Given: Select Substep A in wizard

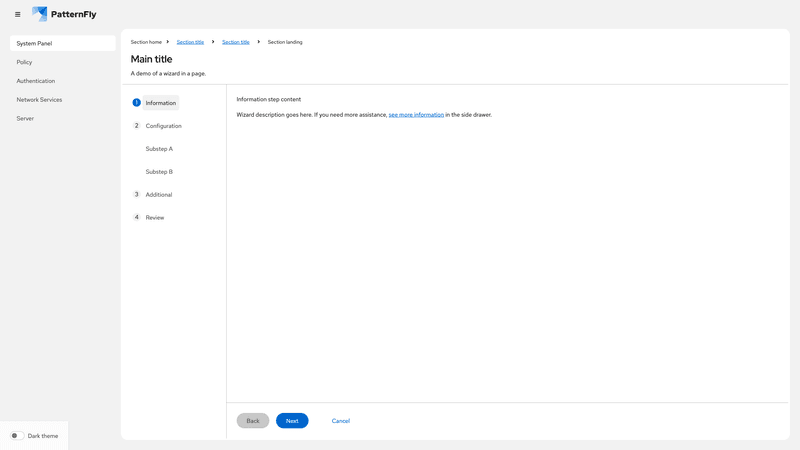Looking at the screenshot, I should 159,149.
